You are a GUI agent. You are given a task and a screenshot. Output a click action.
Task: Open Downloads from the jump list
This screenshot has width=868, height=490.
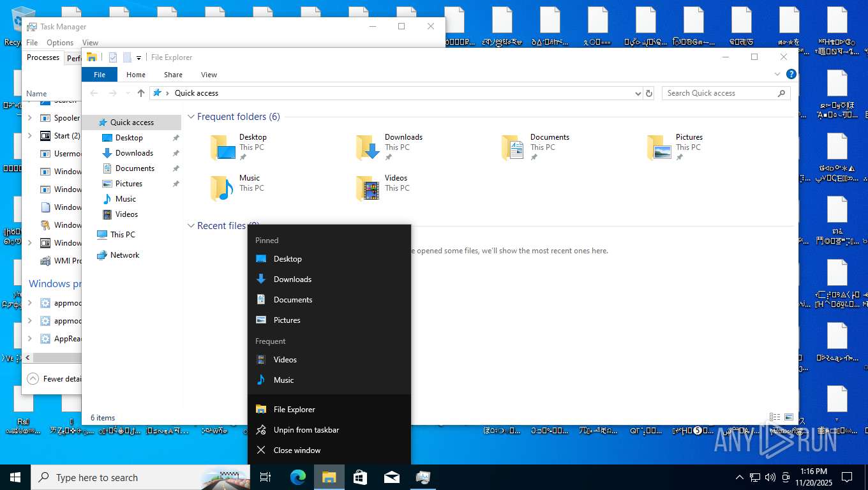pos(329,279)
